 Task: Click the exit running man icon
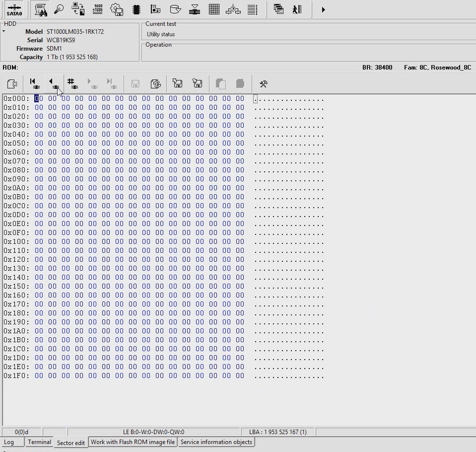tap(298, 9)
